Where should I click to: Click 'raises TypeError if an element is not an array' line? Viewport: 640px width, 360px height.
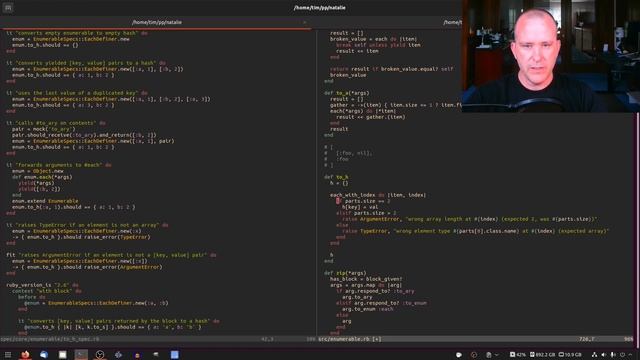click(87, 225)
